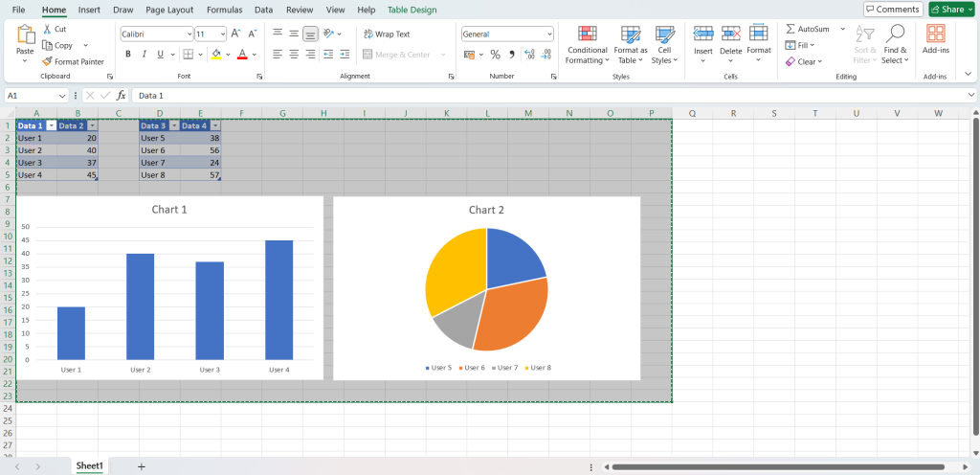This screenshot has height=475, width=980.
Task: Open the Data 2 column filter dropdown
Action: (93, 125)
